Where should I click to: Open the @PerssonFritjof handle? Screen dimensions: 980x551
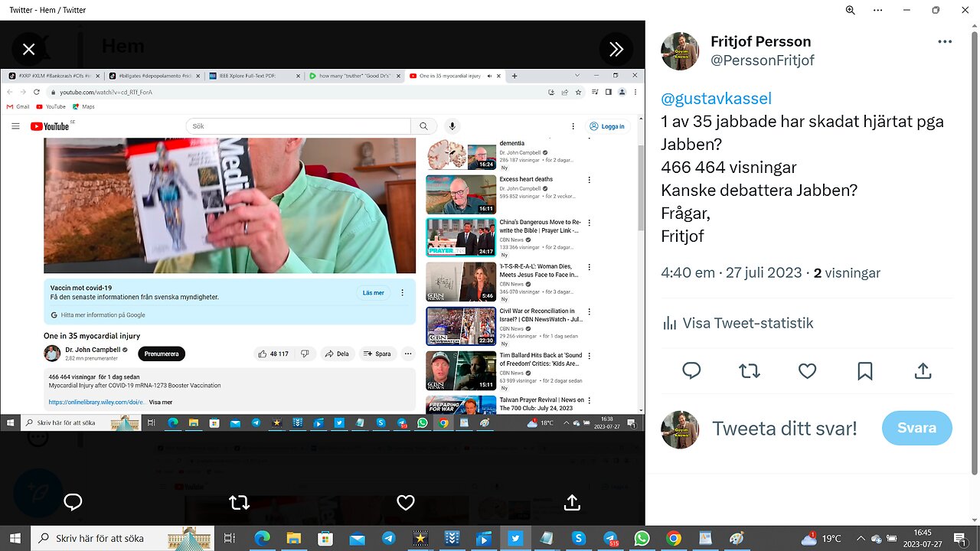tap(763, 60)
